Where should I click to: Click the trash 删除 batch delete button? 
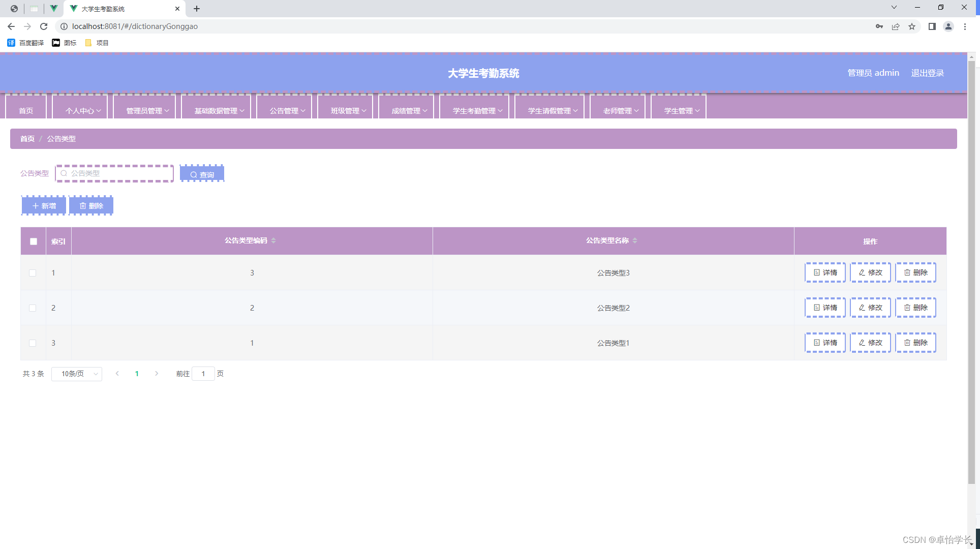coord(91,206)
